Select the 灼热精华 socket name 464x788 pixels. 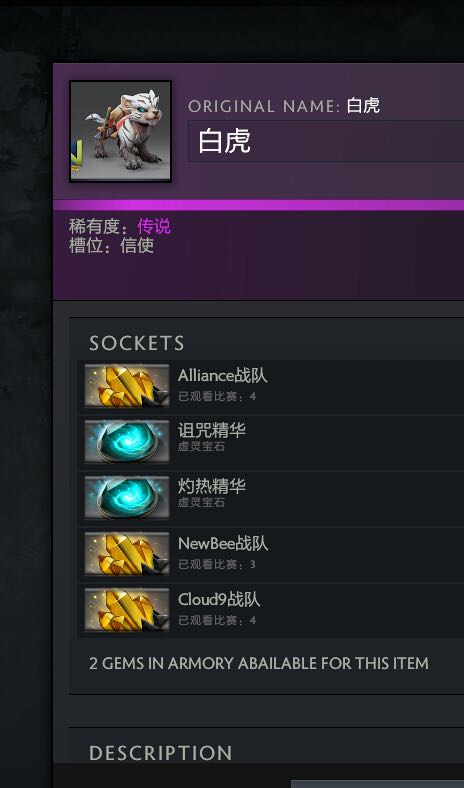coord(212,486)
